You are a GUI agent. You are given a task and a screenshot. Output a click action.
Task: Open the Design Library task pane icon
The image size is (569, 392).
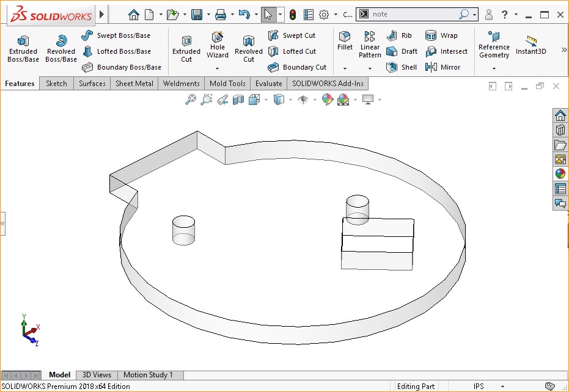pyautogui.click(x=560, y=130)
